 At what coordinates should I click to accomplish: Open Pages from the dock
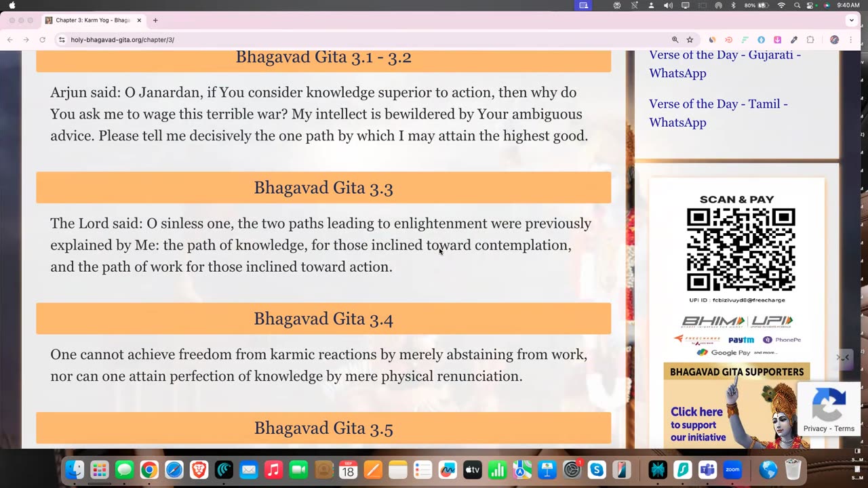click(373, 470)
